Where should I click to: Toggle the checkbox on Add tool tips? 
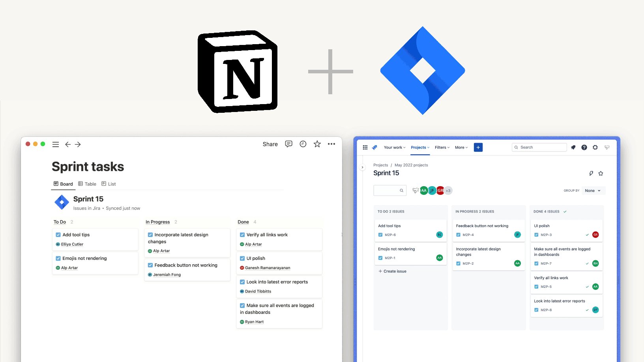point(58,234)
